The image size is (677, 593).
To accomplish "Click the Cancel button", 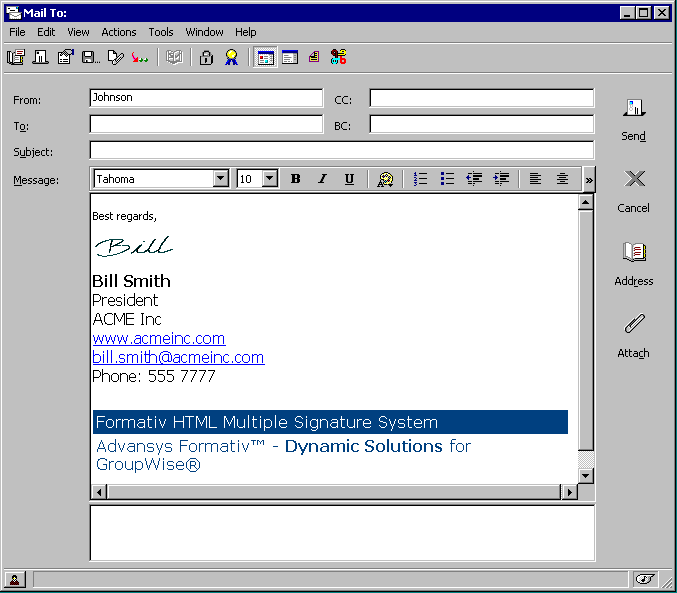I will 634,192.
